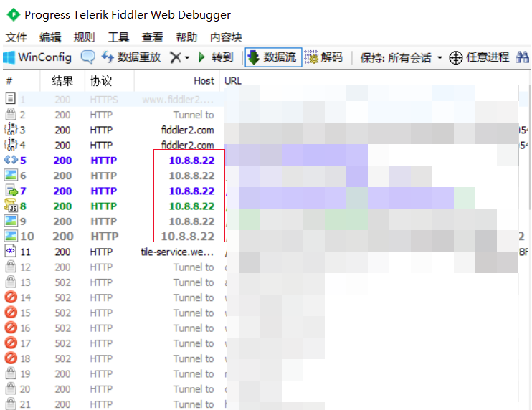
Task: Click host www.fiddler2.... in row 1
Action: [178, 100]
